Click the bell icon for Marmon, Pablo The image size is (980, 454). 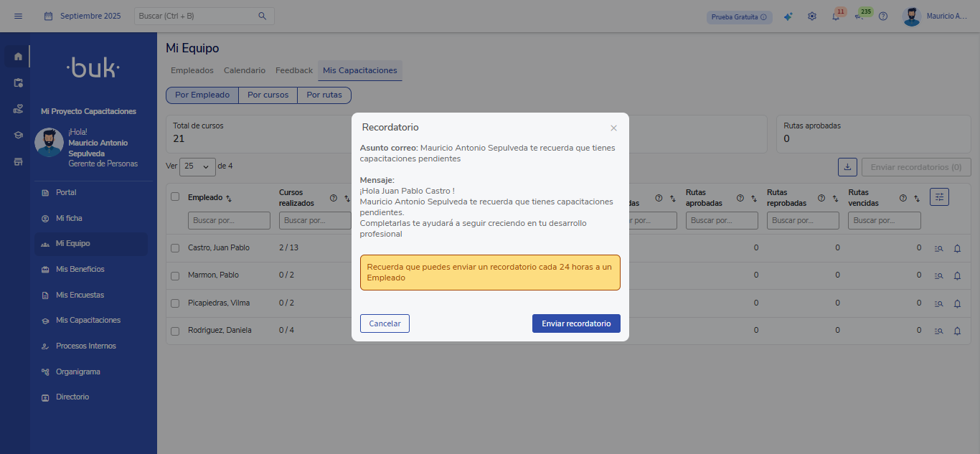957,276
